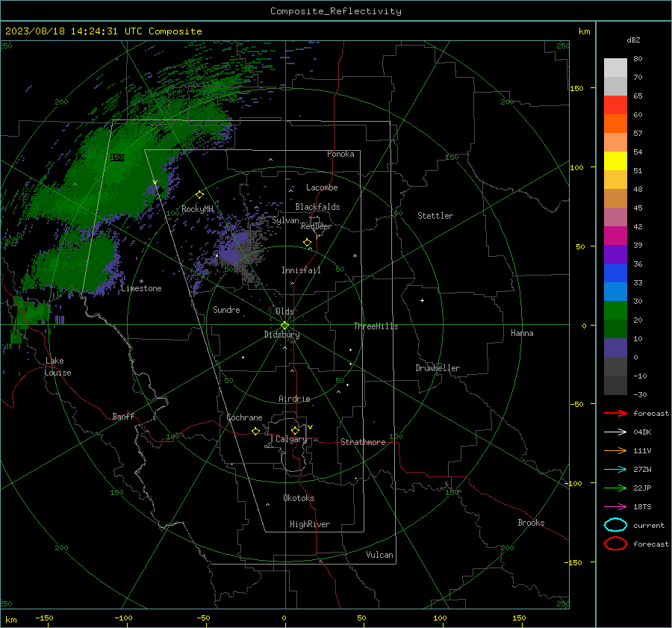Click the Sylvan label on map
This screenshot has width=672, height=628.
point(285,220)
